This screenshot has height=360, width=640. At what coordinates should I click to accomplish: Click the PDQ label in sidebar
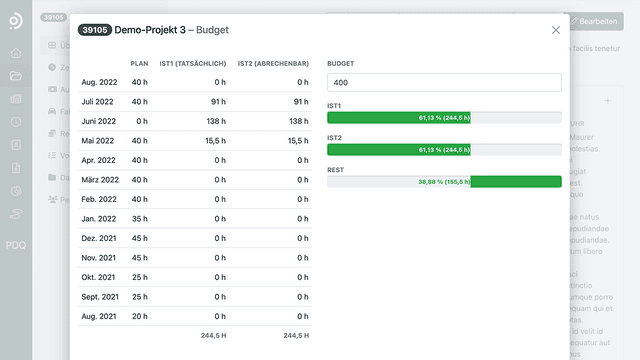(x=16, y=245)
